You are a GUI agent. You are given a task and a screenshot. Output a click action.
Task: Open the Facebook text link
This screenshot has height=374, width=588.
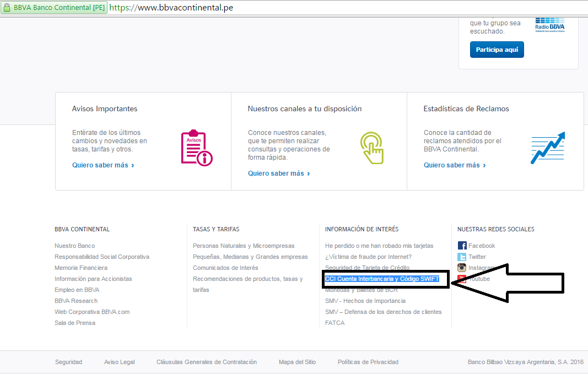click(482, 246)
